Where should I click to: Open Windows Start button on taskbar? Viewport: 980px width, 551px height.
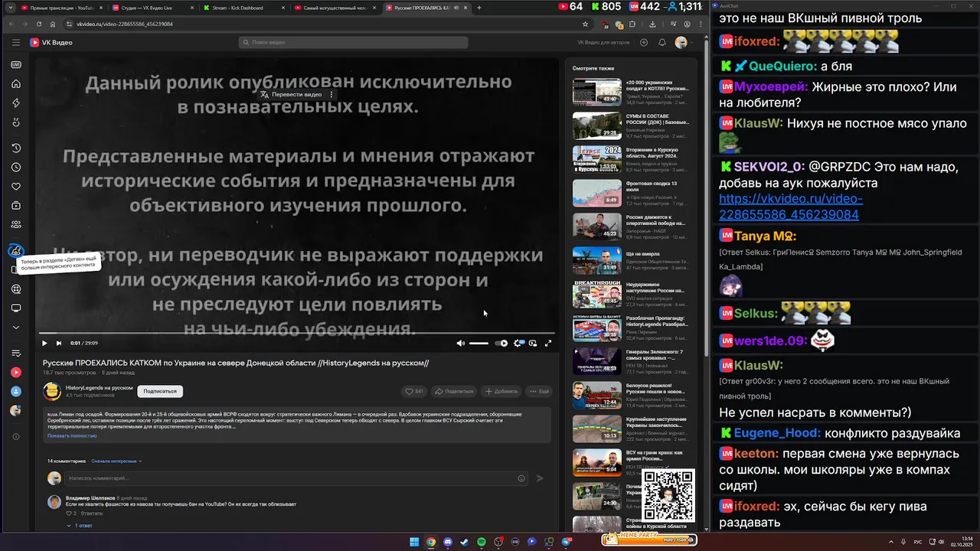pyautogui.click(x=414, y=542)
